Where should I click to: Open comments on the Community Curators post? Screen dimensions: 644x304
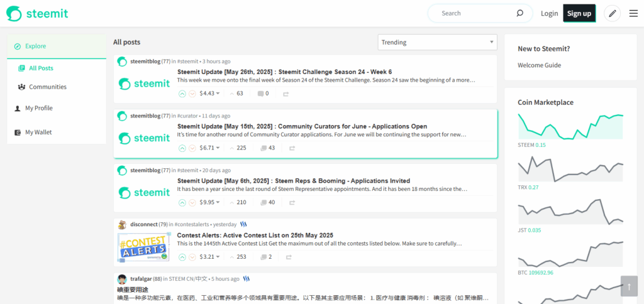click(267, 148)
